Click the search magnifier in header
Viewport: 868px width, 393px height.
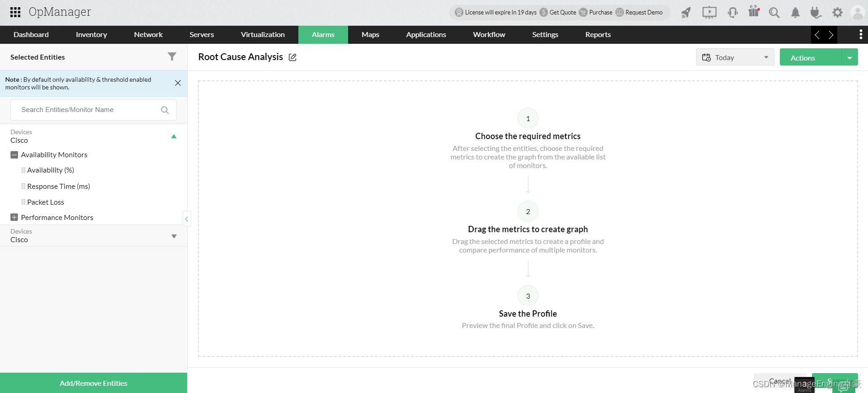point(774,13)
